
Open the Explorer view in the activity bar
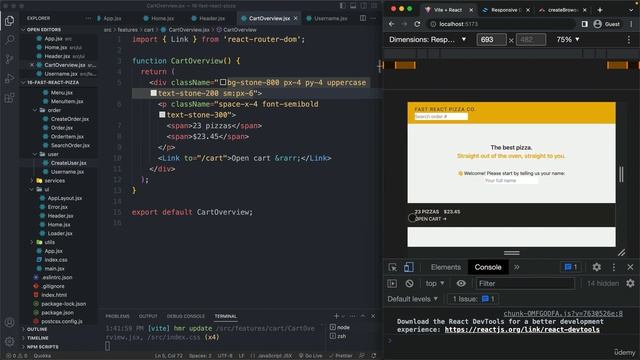click(x=9, y=20)
